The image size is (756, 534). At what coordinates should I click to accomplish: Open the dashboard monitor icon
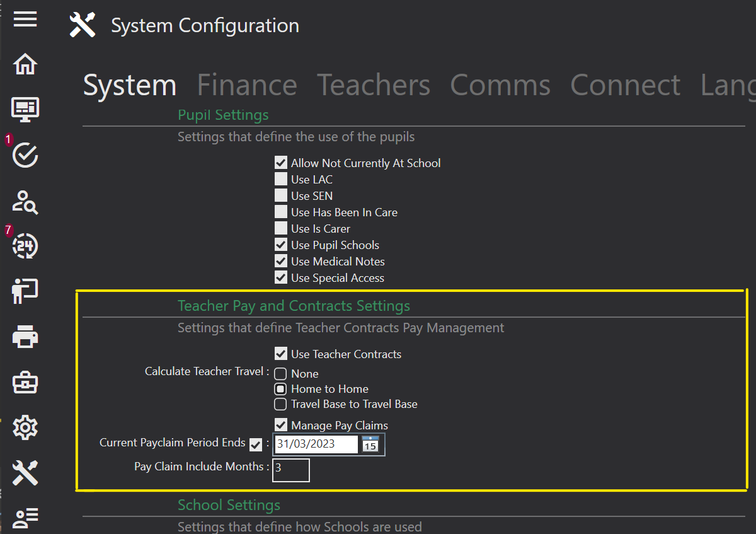pos(25,110)
